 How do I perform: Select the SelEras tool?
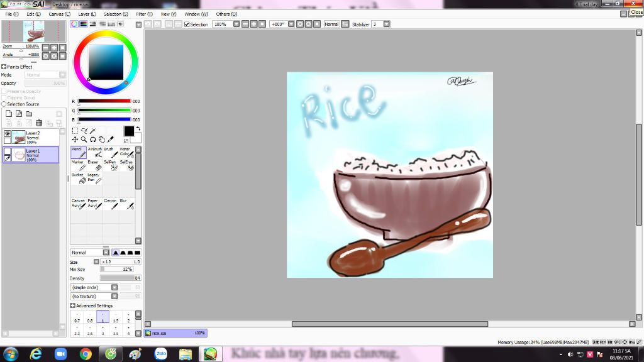click(x=126, y=165)
